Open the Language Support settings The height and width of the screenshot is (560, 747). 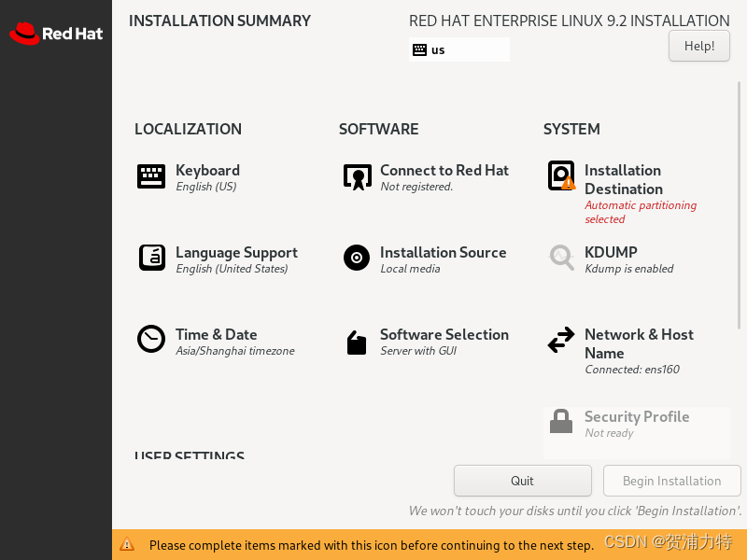(x=151, y=257)
